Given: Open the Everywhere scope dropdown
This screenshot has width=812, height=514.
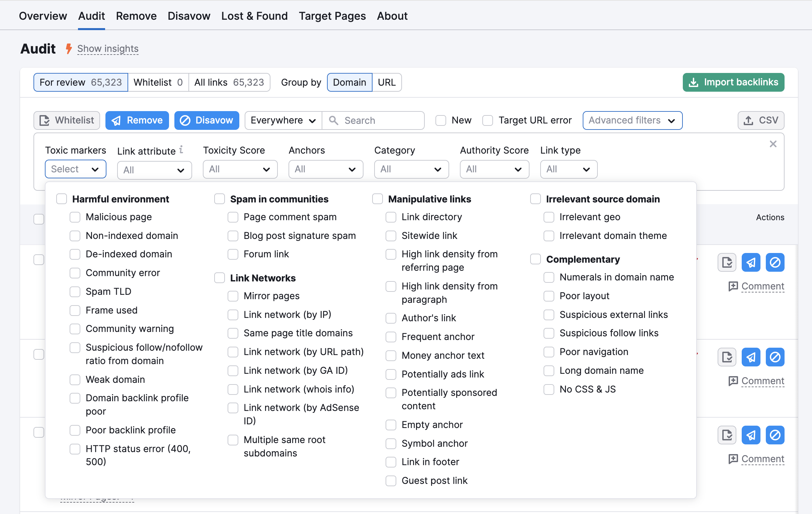Looking at the screenshot, I should (282, 120).
